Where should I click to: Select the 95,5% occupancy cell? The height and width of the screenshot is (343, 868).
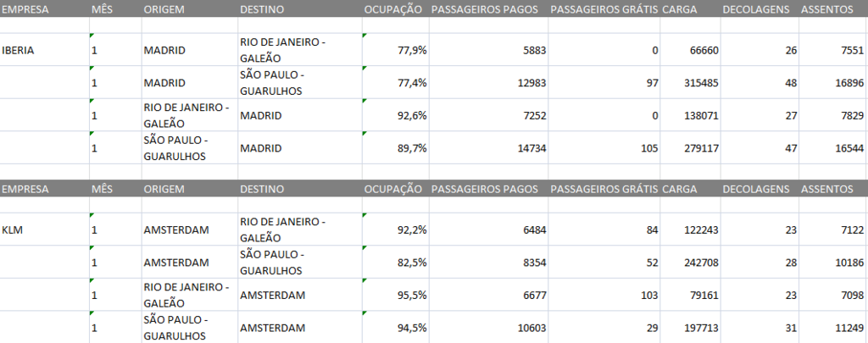[x=396, y=296]
